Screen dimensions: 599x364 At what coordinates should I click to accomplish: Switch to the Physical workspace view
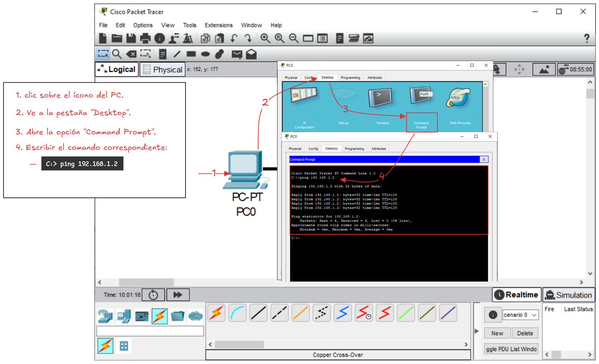pos(163,69)
